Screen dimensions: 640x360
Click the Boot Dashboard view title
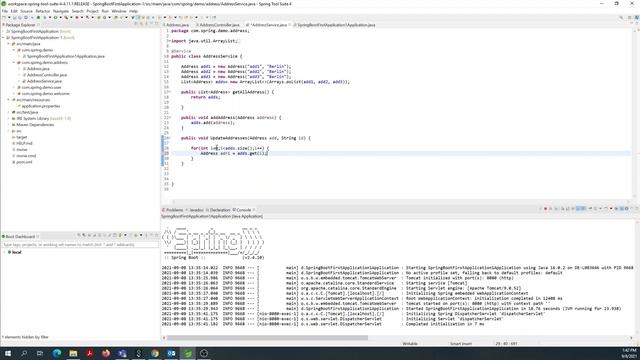pos(20,236)
